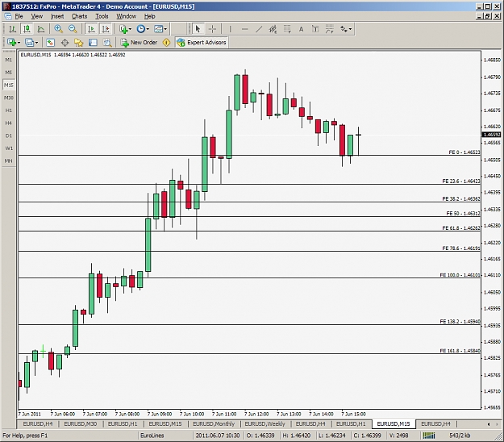Image resolution: width=504 pixels, height=442 pixels.
Task: Click the connection status bars icon
Action: click(x=429, y=436)
